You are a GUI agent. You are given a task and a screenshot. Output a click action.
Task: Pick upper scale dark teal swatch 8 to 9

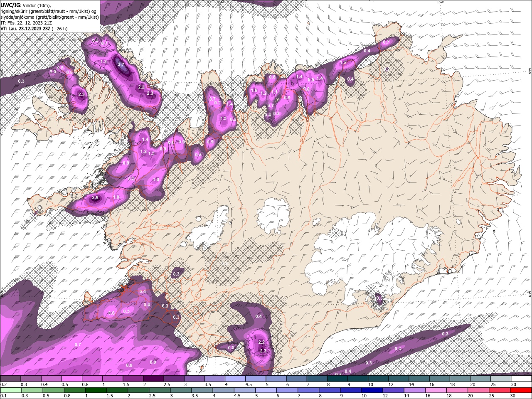coord(337,379)
